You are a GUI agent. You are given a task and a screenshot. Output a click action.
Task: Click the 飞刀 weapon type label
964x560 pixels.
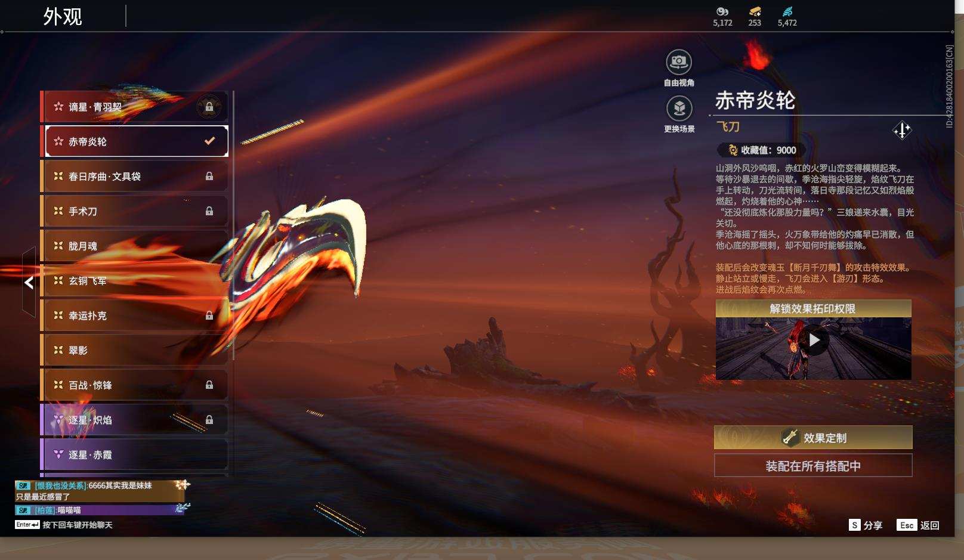coord(728,126)
